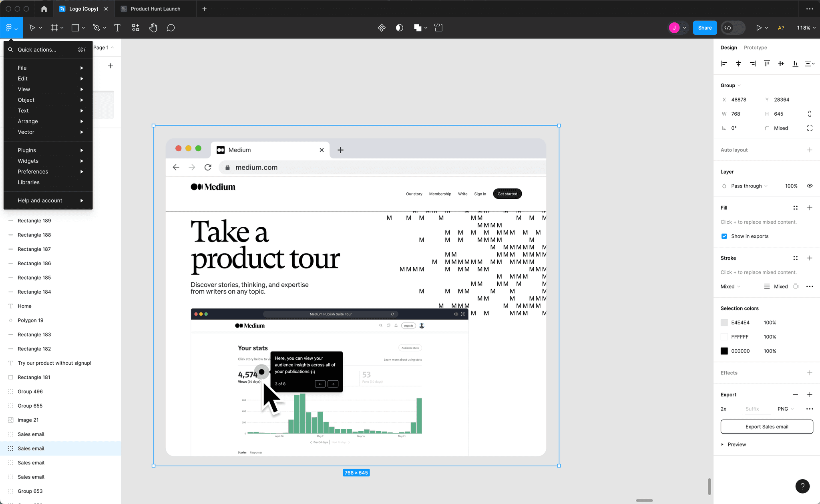Align selection to left edge
Viewport: 820px width, 504px height.
[724, 63]
